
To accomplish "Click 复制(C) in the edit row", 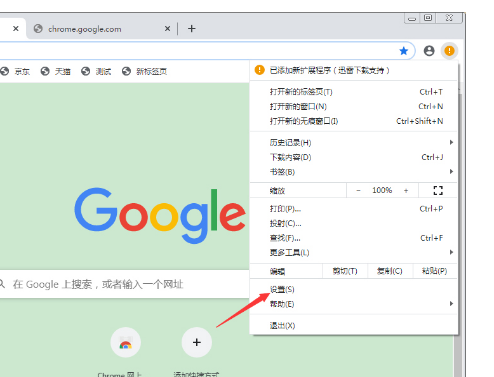I will pyautogui.click(x=390, y=271).
